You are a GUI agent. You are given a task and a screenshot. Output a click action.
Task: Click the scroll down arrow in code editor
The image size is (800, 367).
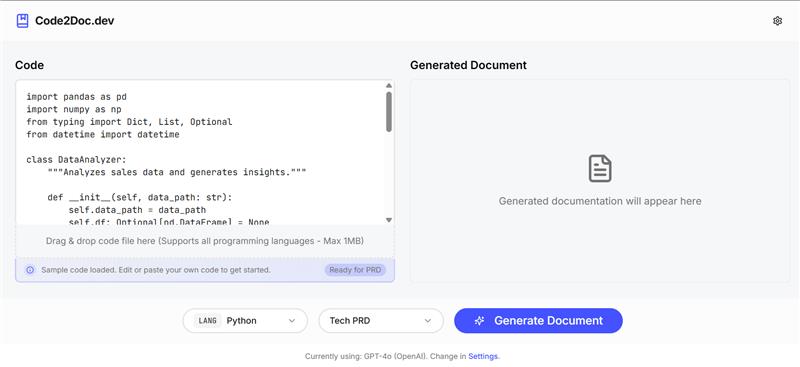click(x=389, y=220)
